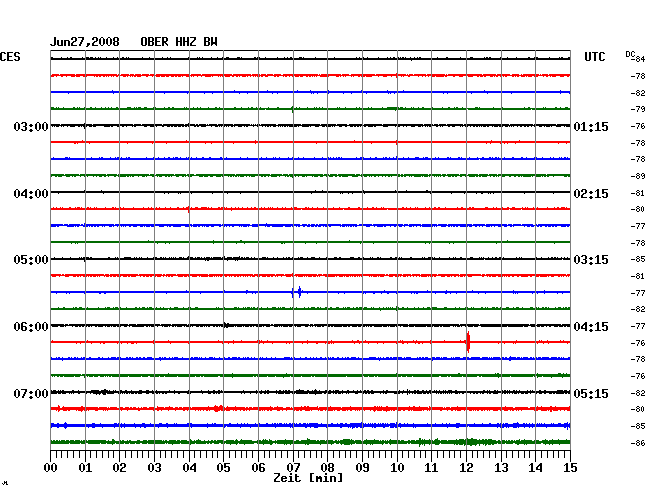Viewport: 650px width, 494px height.
Task: Click the -85 value beside 03:15
Action: [x=638, y=259]
